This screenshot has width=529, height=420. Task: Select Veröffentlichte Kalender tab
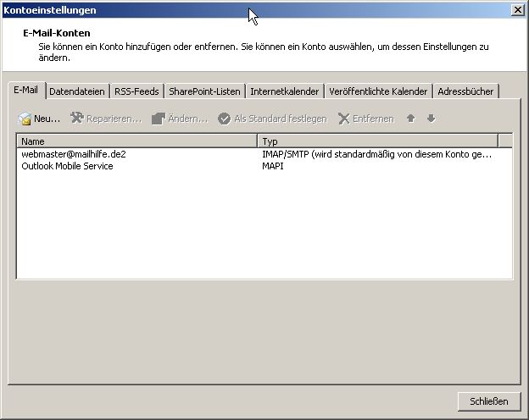click(x=378, y=91)
